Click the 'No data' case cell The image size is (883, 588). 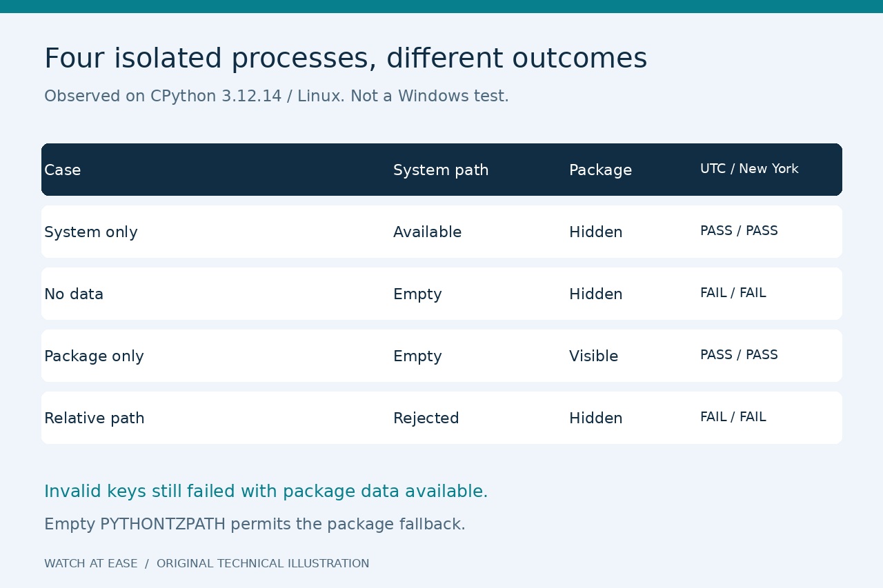(74, 294)
